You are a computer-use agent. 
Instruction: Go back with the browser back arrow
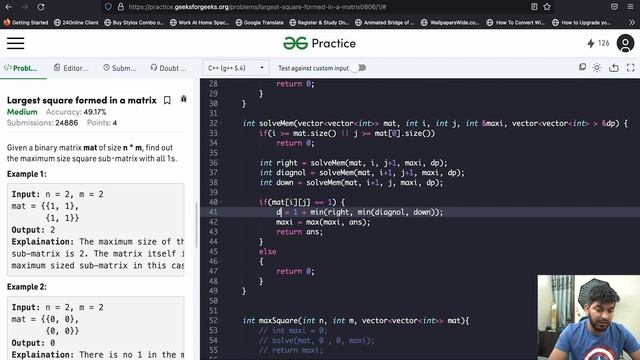(8, 7)
